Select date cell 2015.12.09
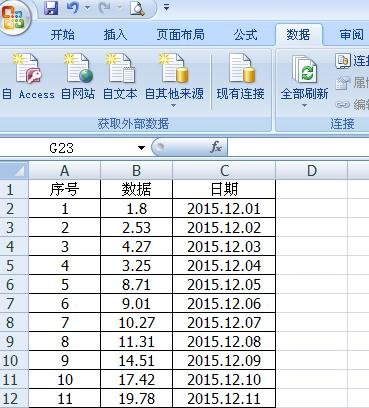This screenshot has height=408, width=369. coord(224,361)
